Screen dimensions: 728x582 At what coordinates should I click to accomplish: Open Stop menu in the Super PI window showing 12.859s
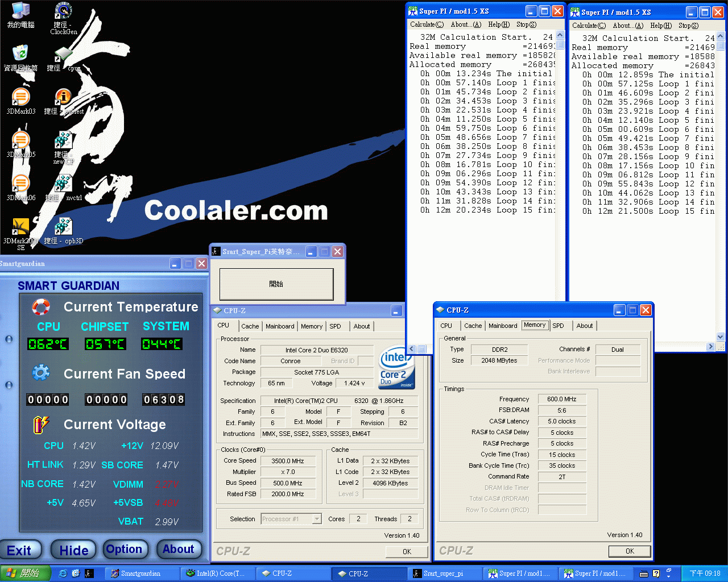688,26
